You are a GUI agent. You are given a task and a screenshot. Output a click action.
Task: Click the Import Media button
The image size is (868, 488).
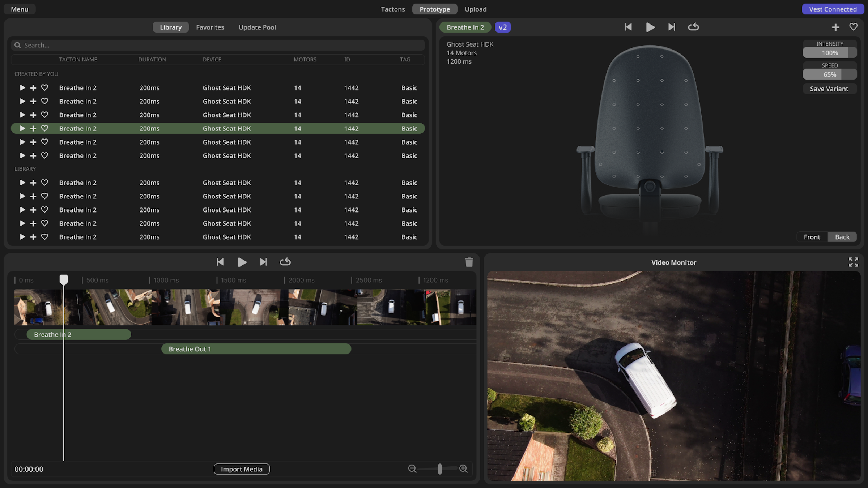click(x=242, y=469)
